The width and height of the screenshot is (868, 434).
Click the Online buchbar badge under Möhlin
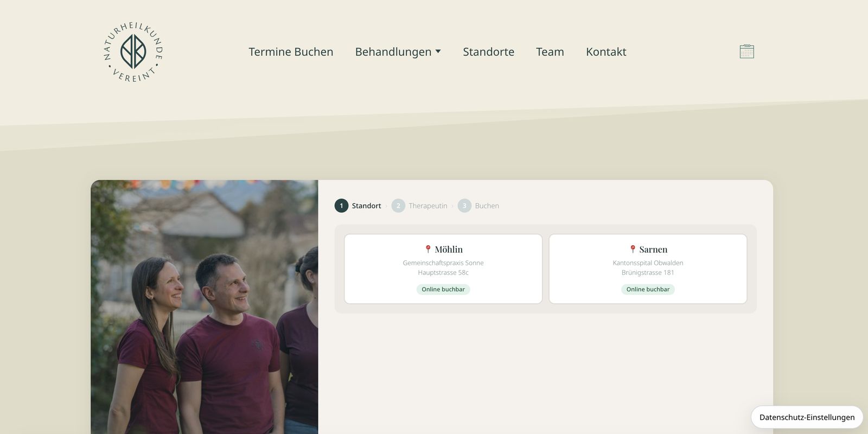tap(443, 289)
